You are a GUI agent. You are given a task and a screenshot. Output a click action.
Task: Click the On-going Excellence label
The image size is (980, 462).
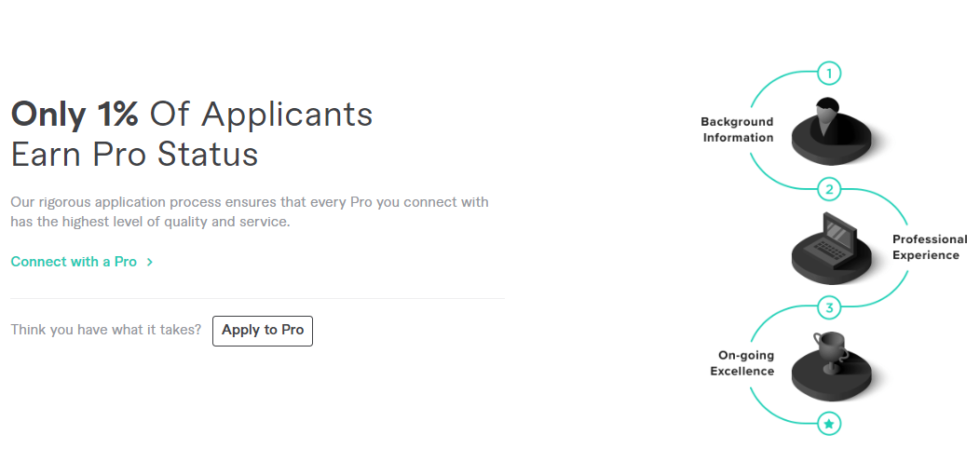[x=742, y=363]
